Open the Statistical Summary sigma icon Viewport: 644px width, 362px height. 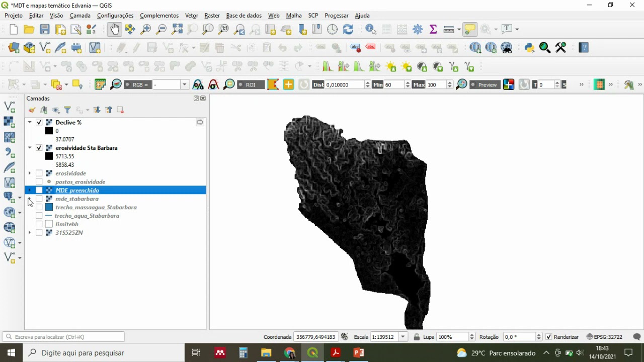point(433,29)
